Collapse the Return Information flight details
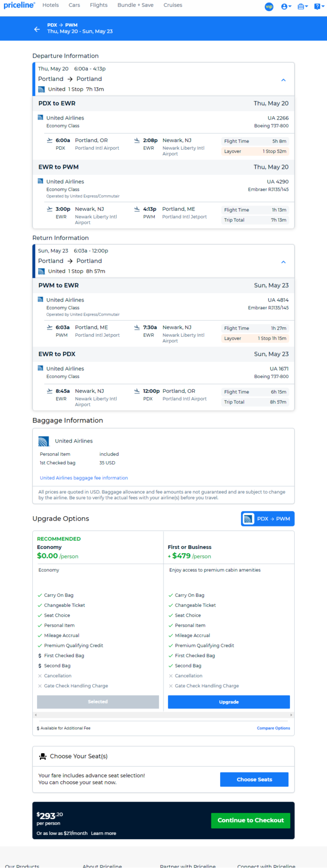This screenshot has width=327, height=868. [x=284, y=262]
